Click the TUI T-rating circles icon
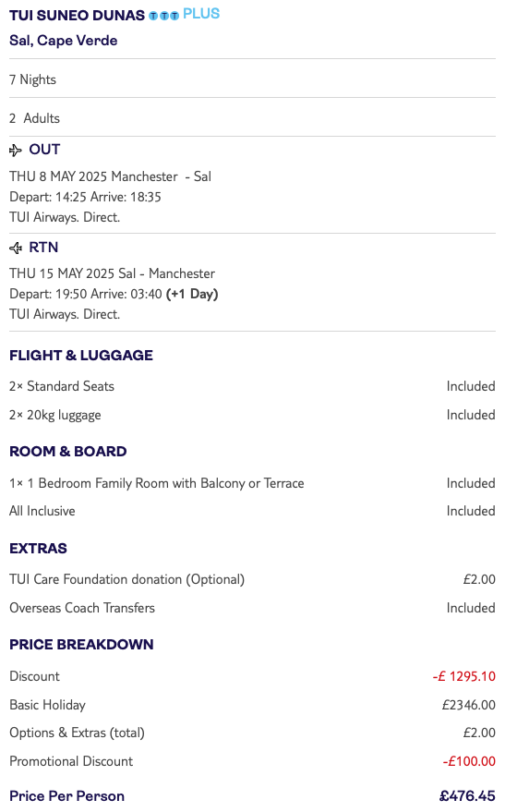The width and height of the screenshot is (505, 812). pos(163,16)
